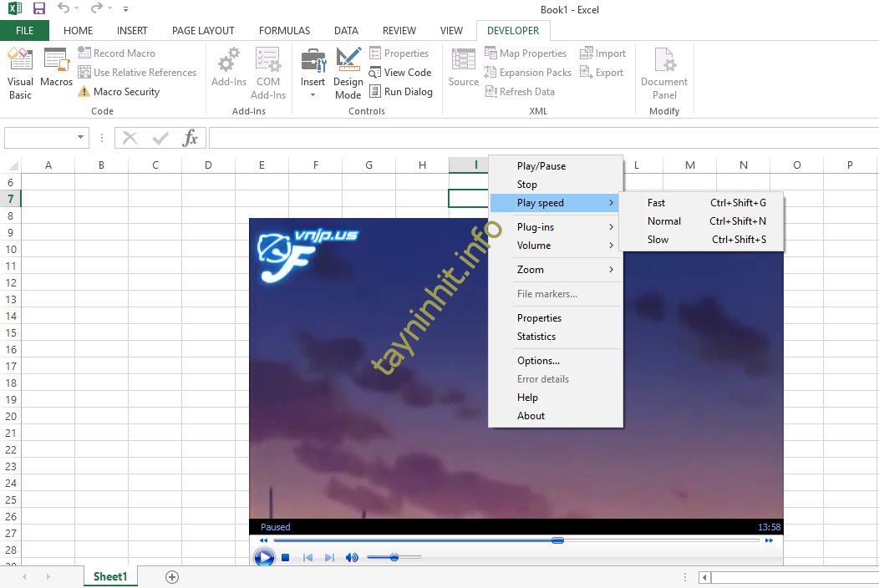Image resolution: width=879 pixels, height=588 pixels.
Task: Switch to the Page Layout tab
Action: [x=203, y=31]
